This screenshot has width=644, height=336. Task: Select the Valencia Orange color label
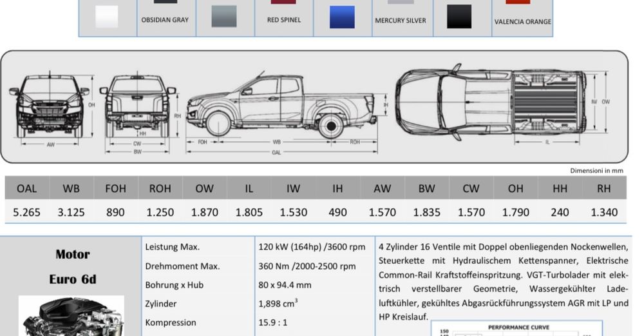522,21
